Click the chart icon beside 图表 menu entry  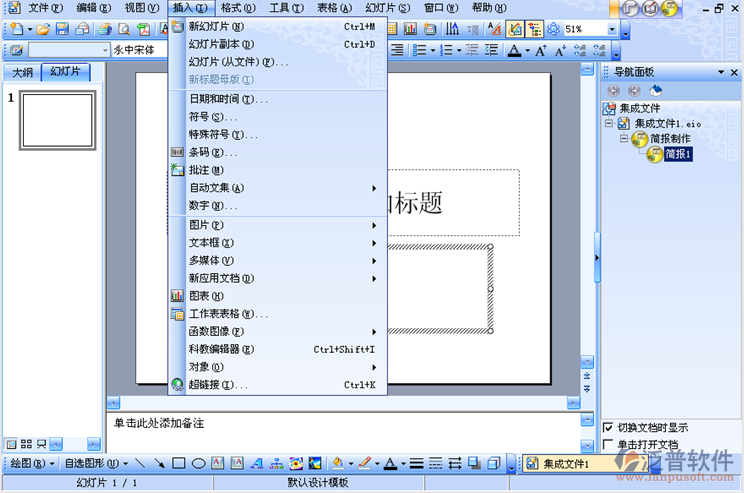177,296
